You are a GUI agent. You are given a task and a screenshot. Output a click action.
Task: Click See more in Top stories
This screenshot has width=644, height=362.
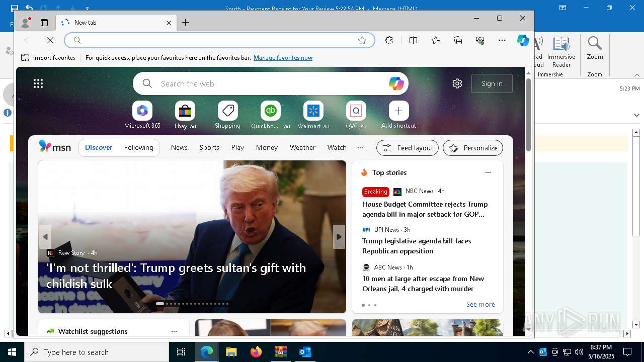click(480, 304)
